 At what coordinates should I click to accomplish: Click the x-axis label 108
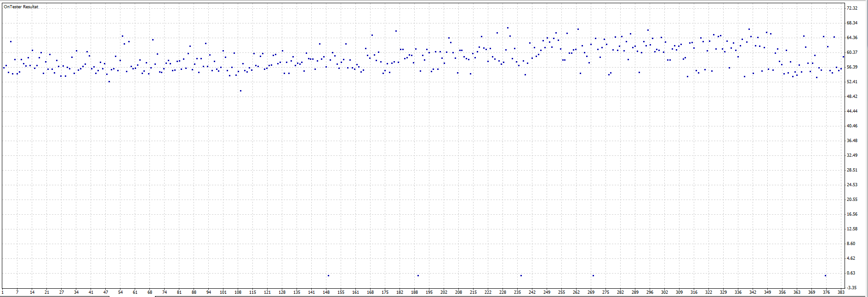(x=238, y=292)
